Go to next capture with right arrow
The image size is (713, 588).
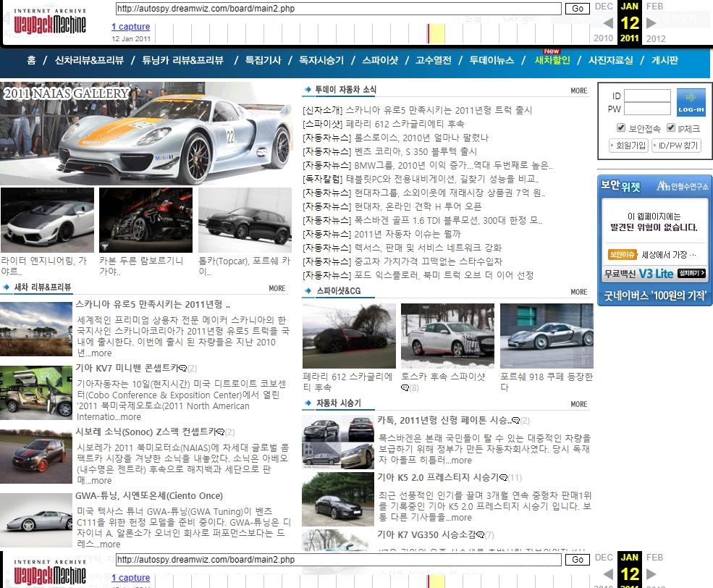(650, 23)
